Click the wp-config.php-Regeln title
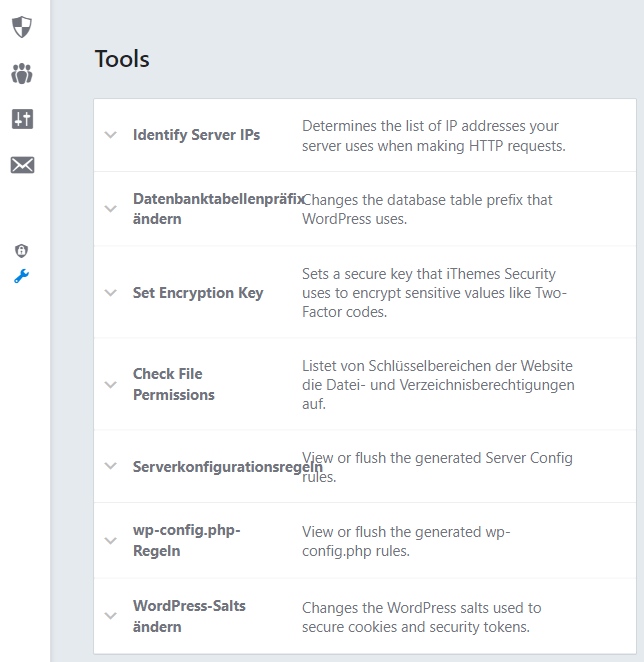This screenshot has height=662, width=644. (x=187, y=540)
